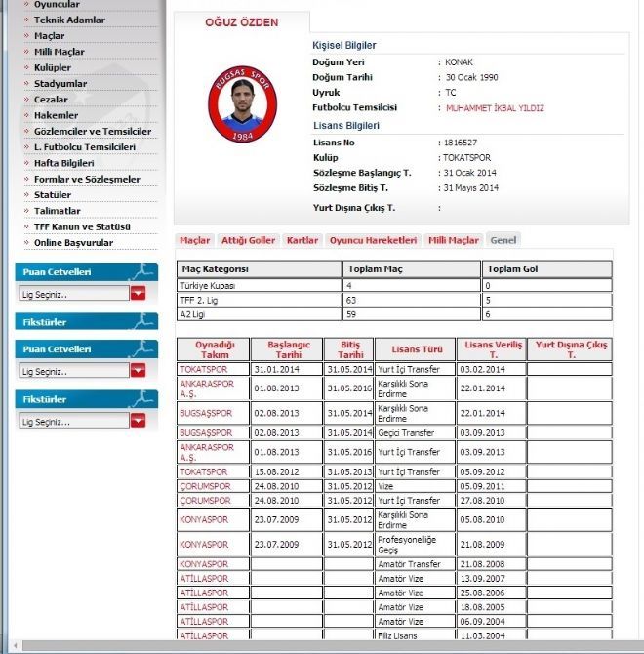This screenshot has height=654, width=644.
Task: Click the Oynadığı Takım column header
Action: click(213, 349)
